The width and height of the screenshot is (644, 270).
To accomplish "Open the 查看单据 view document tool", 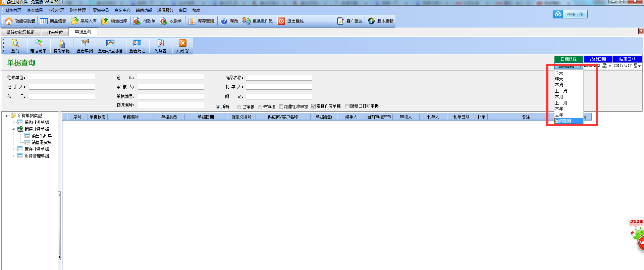I will (x=85, y=46).
